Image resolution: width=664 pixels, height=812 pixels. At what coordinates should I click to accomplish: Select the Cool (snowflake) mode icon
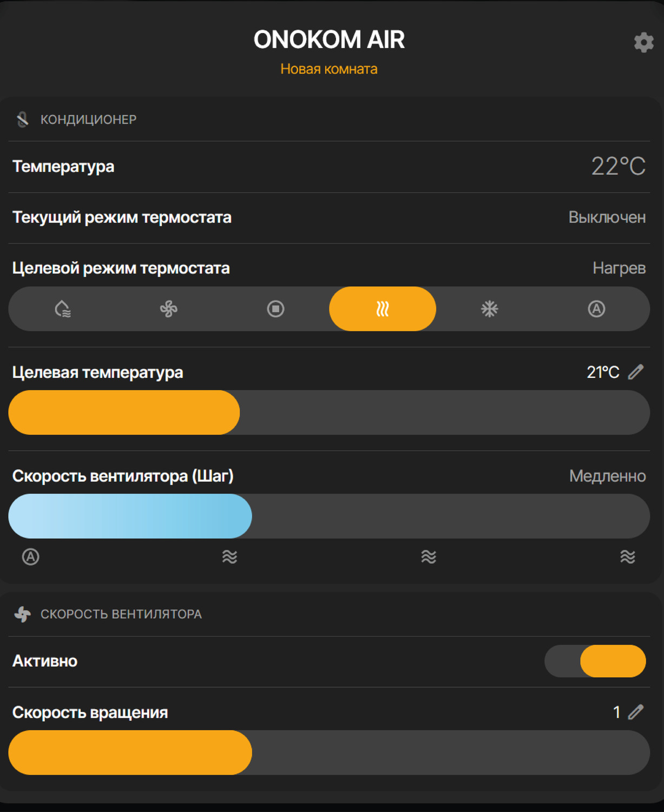point(488,309)
